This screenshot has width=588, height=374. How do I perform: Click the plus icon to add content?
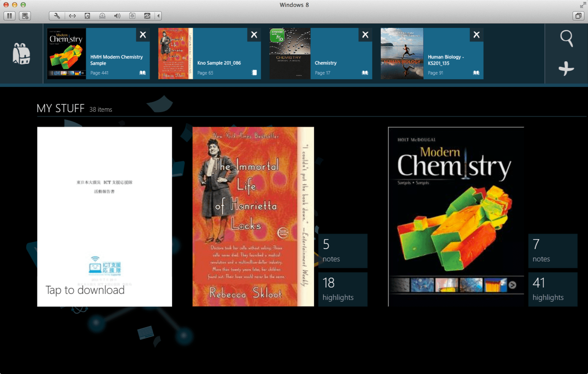(x=566, y=68)
